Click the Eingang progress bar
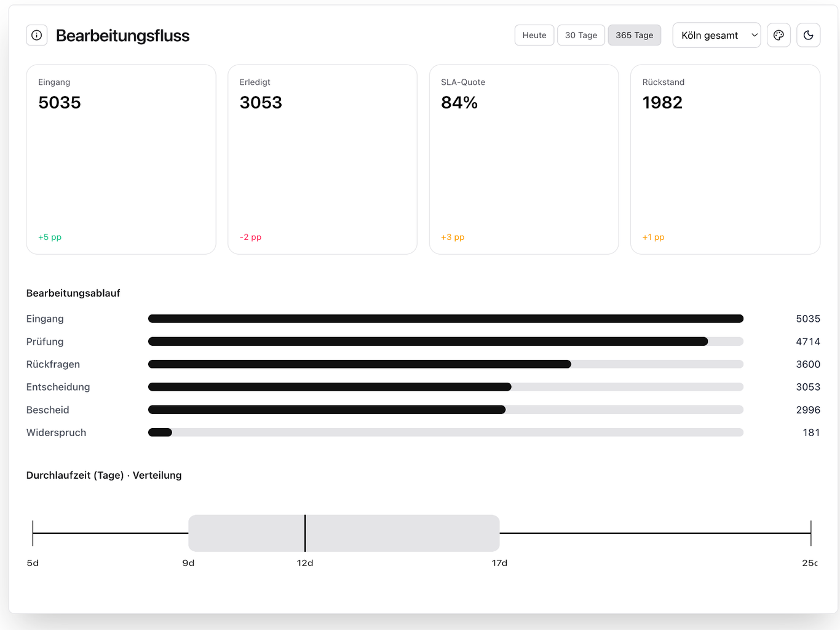The height and width of the screenshot is (630, 840). coord(445,319)
